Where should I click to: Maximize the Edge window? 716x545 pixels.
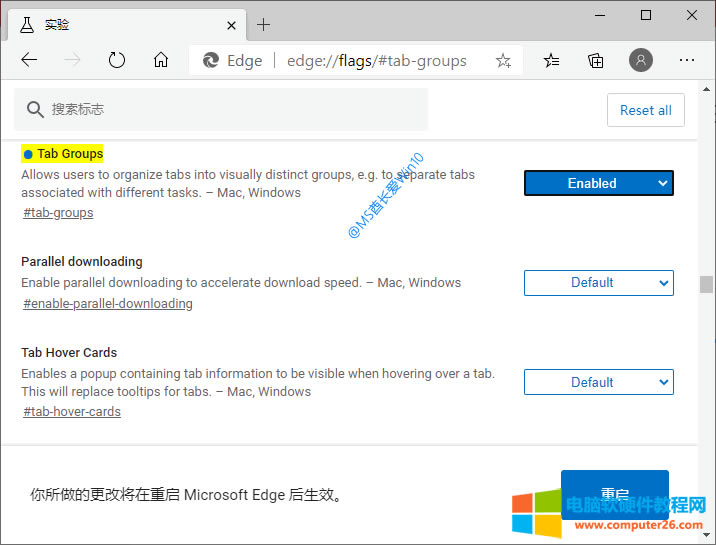click(646, 16)
